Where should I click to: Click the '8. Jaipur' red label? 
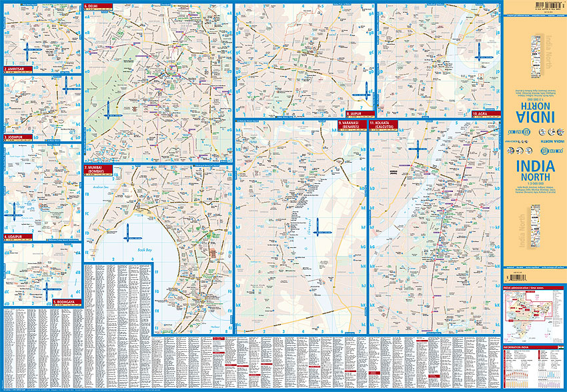[351, 115]
